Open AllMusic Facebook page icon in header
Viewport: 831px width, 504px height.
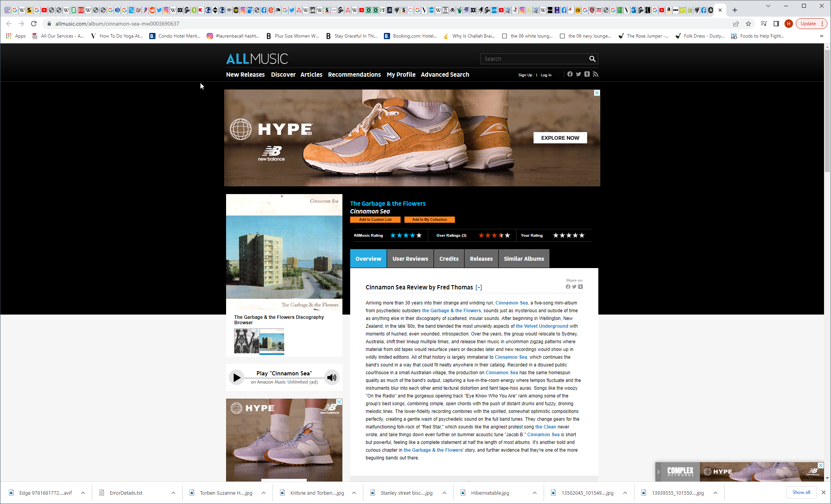point(570,74)
